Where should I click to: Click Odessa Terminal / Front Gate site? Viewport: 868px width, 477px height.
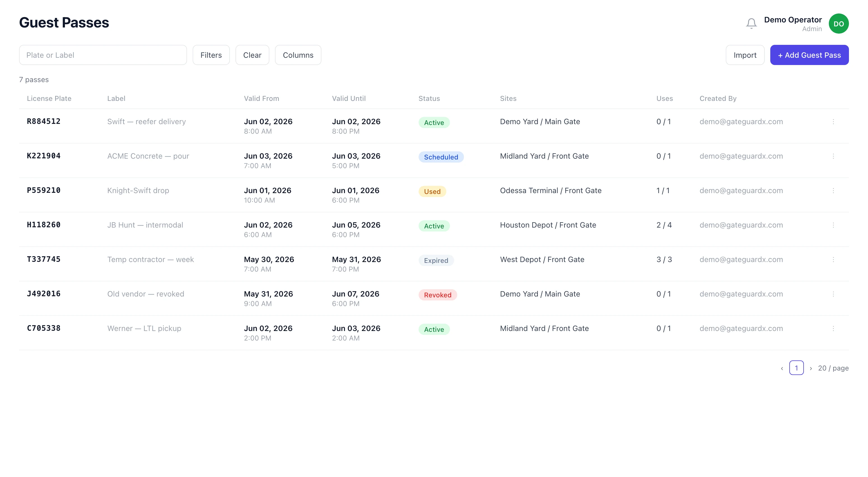550,190
